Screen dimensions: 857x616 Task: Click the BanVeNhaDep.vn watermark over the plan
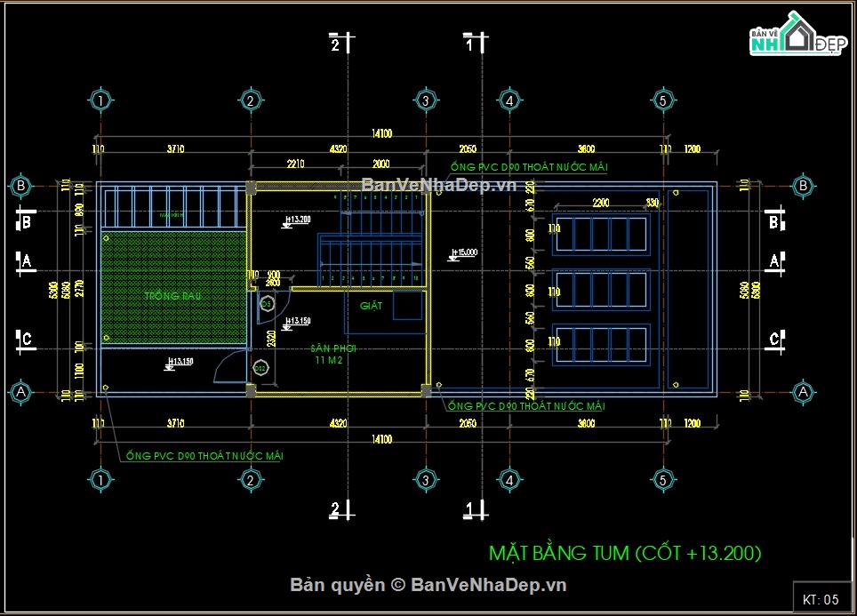[439, 185]
